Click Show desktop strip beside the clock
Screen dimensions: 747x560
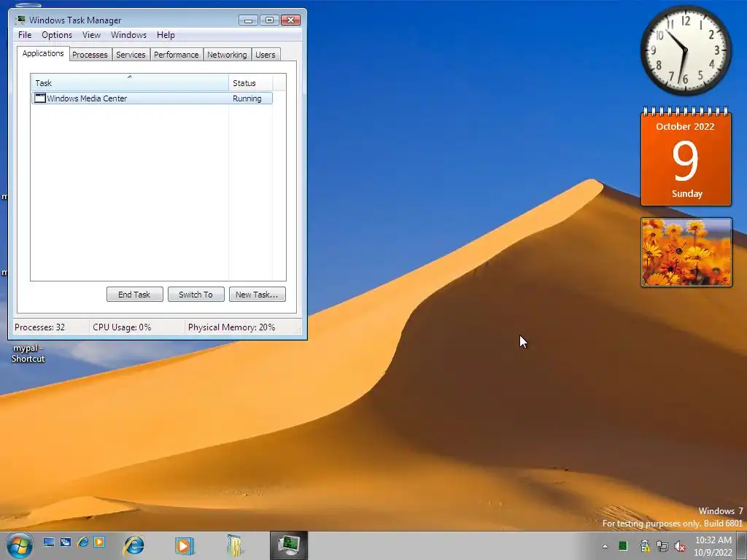coord(742,545)
